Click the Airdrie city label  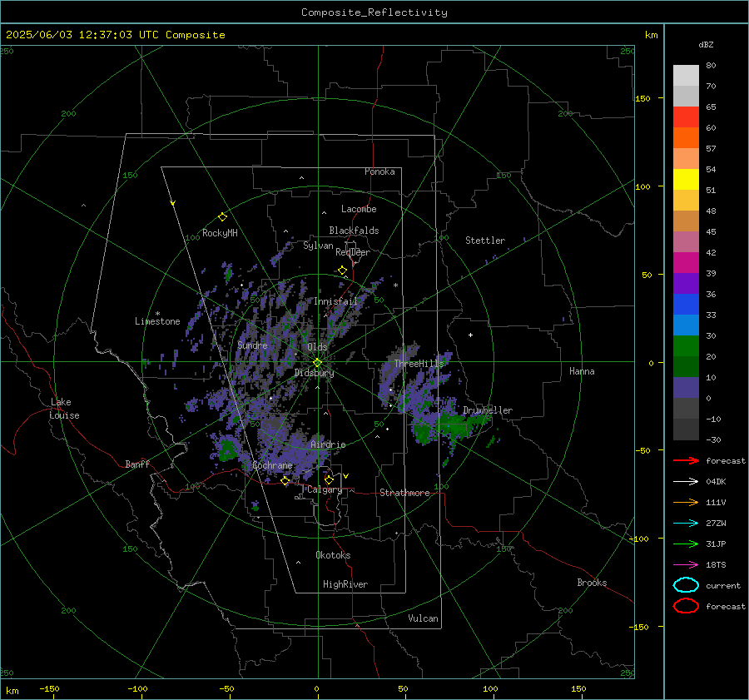(x=328, y=444)
